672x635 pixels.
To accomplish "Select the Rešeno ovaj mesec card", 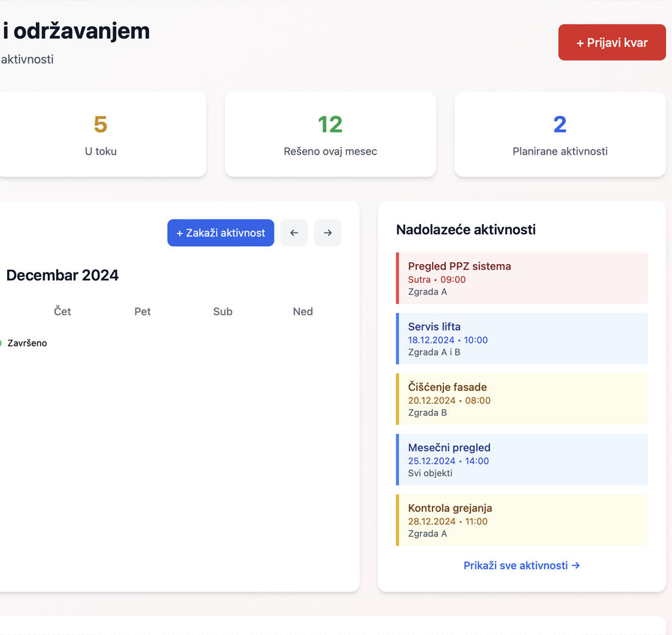I will pos(330,134).
